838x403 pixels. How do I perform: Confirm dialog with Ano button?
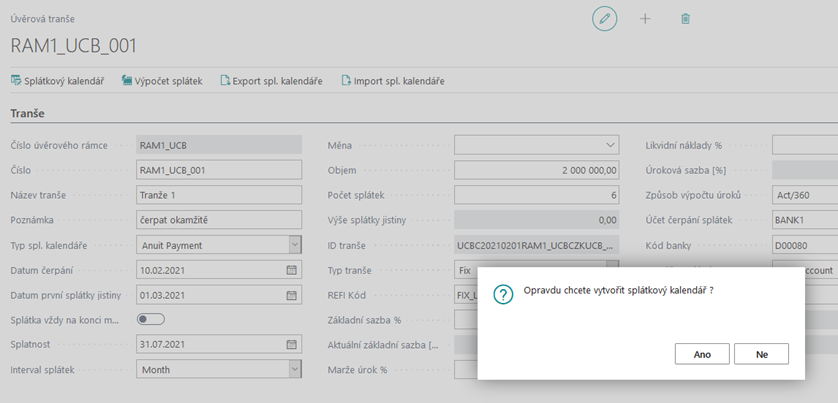(701, 353)
